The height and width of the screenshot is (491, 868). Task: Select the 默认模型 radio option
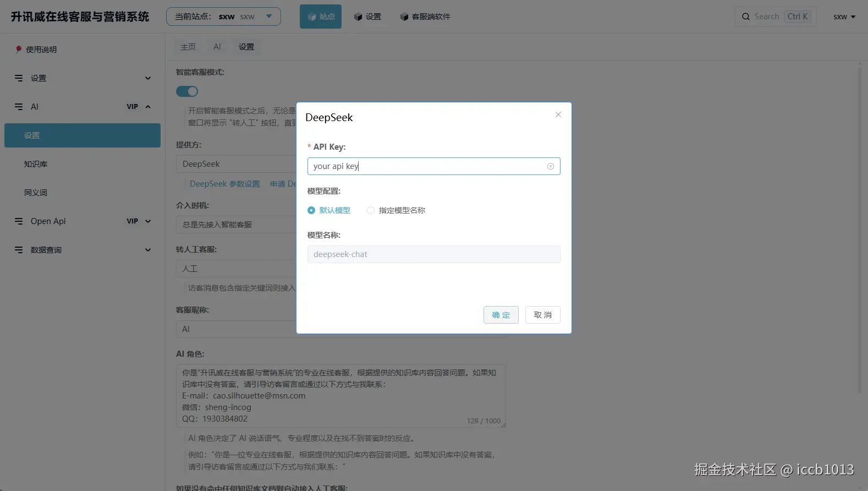[x=329, y=210]
